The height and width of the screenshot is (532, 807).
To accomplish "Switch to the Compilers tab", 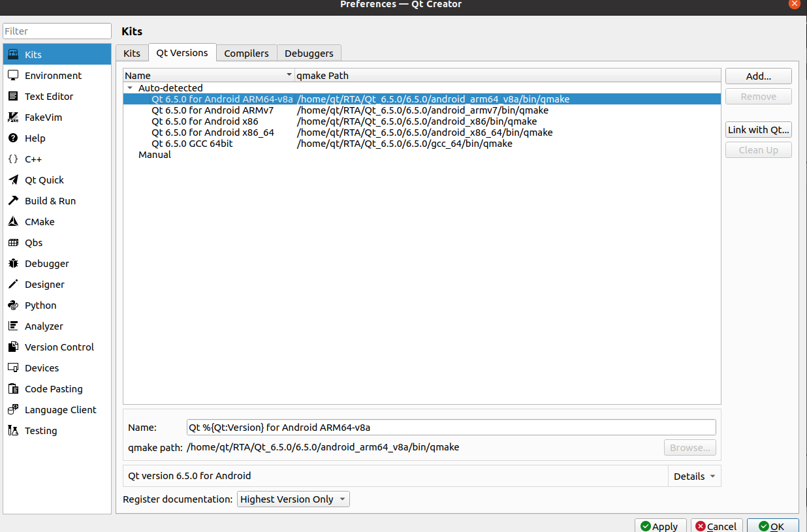I will [246, 54].
